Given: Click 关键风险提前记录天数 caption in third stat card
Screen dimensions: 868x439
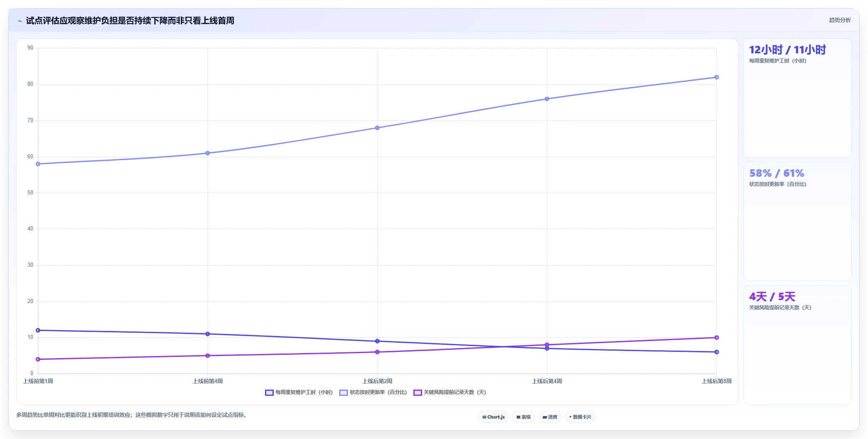Looking at the screenshot, I should tap(780, 308).
